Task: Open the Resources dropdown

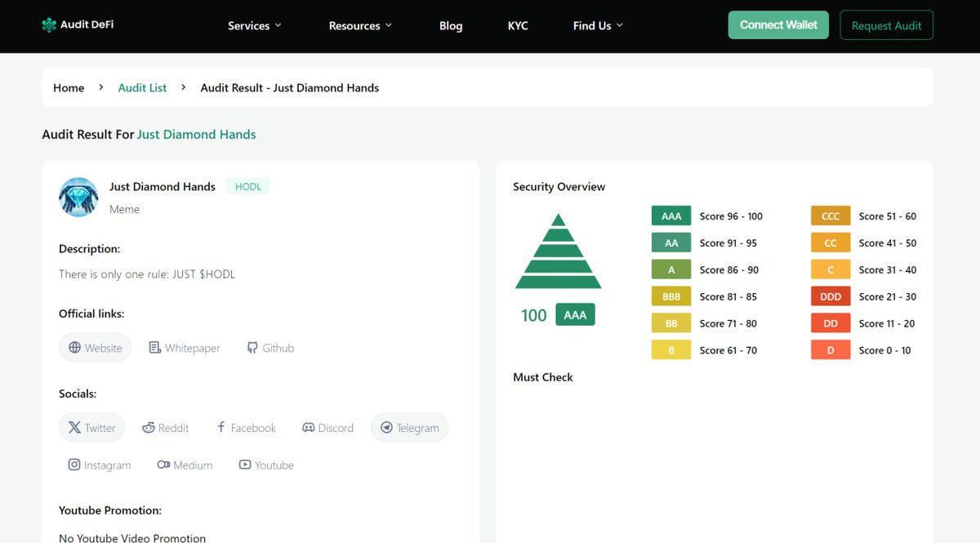Action: pos(360,25)
